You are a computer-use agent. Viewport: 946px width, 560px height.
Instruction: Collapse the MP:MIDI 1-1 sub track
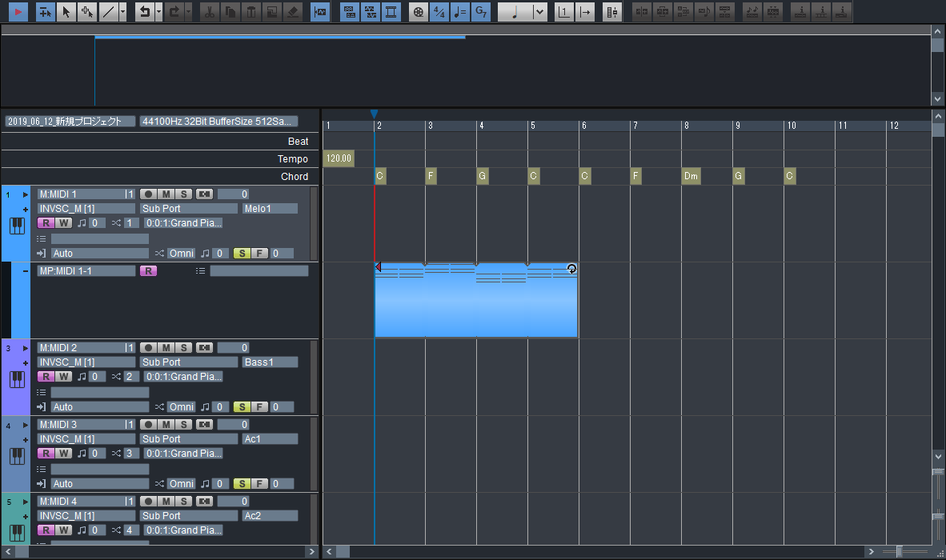pyautogui.click(x=26, y=271)
